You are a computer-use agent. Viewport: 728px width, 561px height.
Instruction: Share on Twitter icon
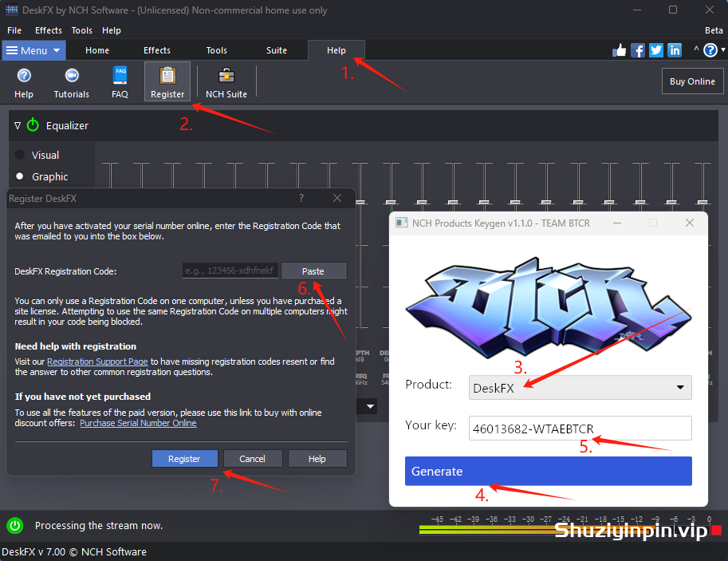pyautogui.click(x=656, y=50)
